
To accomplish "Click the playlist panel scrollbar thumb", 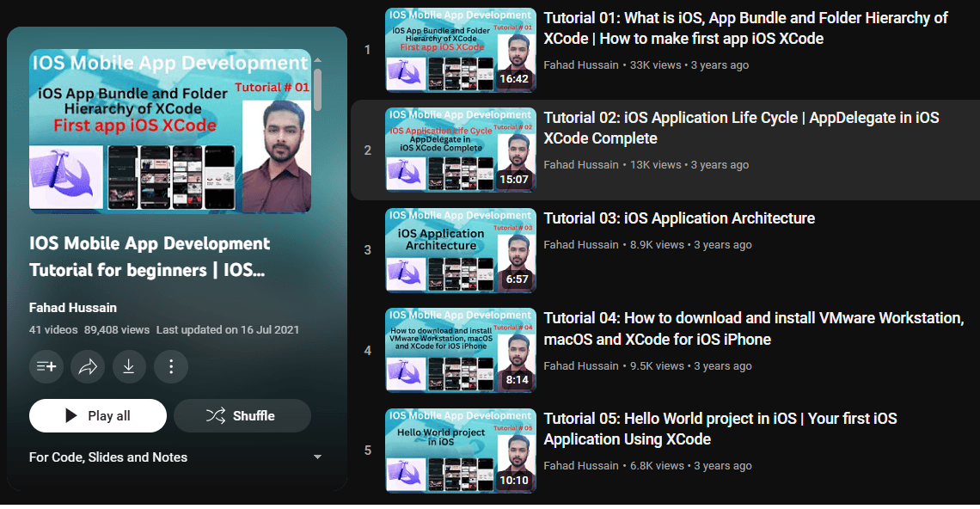I will click(x=317, y=90).
